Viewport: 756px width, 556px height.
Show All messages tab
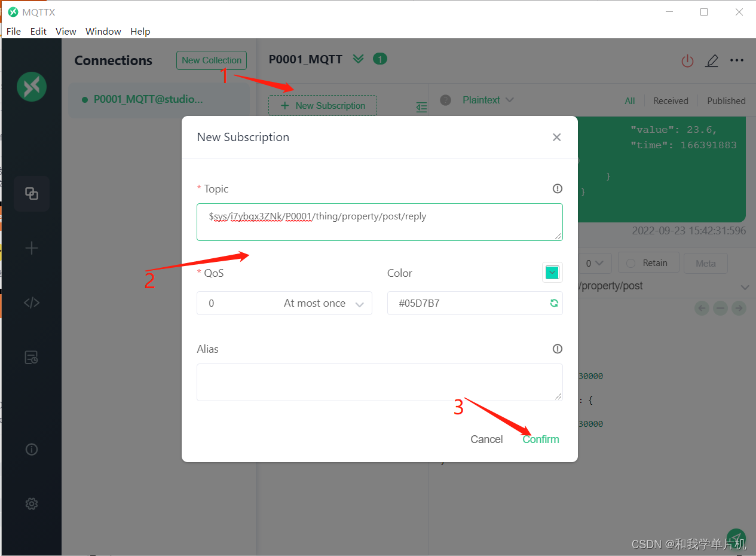coord(630,100)
